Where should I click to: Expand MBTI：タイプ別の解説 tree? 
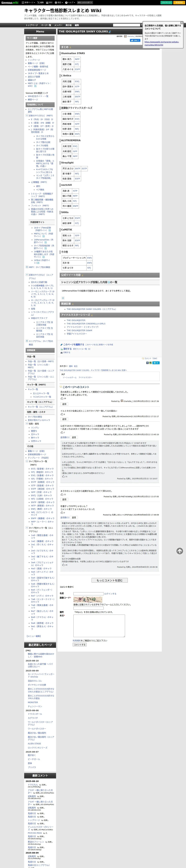click(x=27, y=267)
